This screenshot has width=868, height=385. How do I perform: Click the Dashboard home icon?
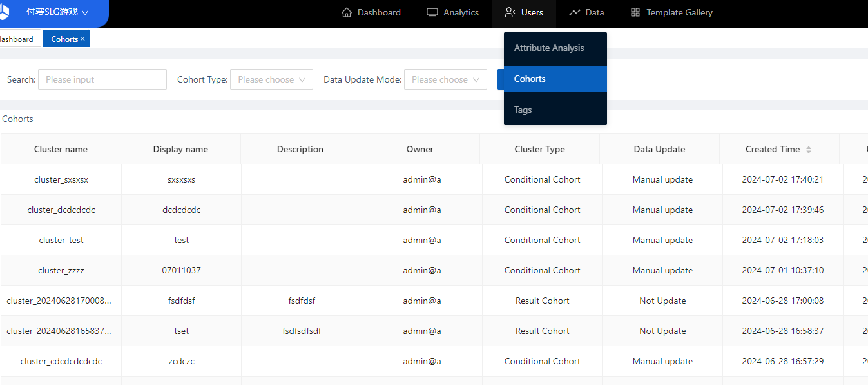pyautogui.click(x=347, y=12)
